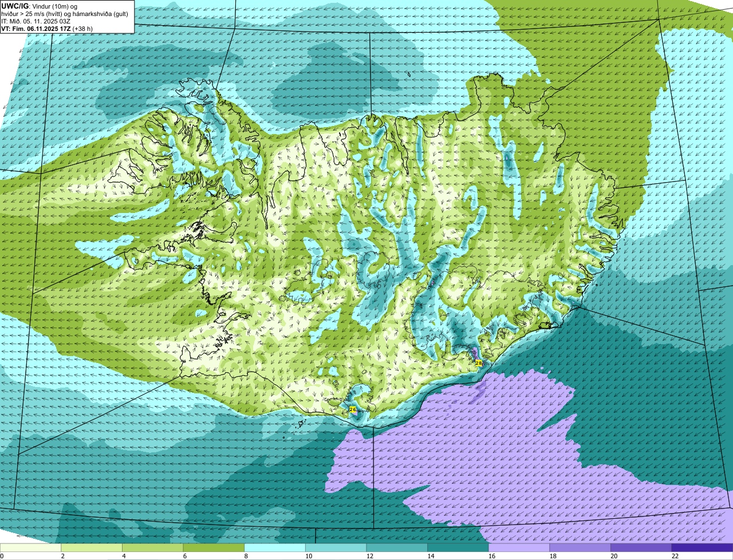Click the light yellow-green 2–4 m/s legend swatch
Viewport: 733px width, 560px height.
coord(92,547)
